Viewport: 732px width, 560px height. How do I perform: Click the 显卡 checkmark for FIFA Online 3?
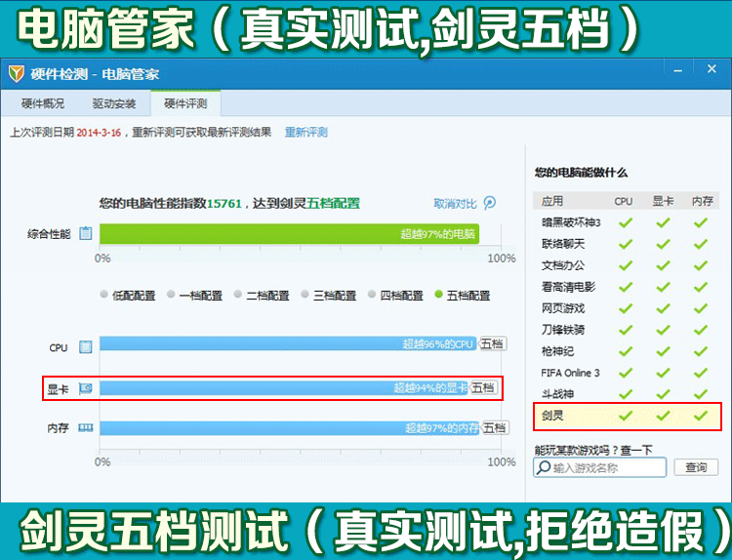[663, 373]
